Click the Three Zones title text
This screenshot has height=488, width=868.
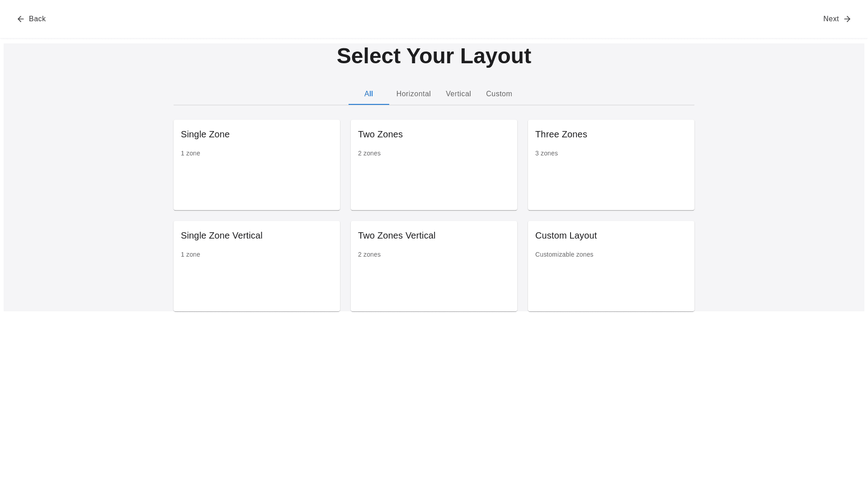(x=561, y=134)
